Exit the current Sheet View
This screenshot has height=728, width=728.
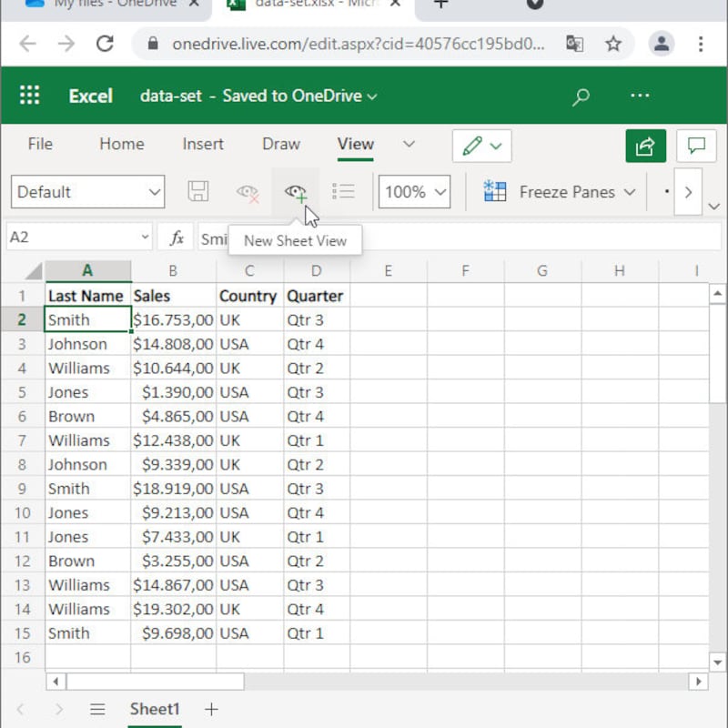point(246,191)
